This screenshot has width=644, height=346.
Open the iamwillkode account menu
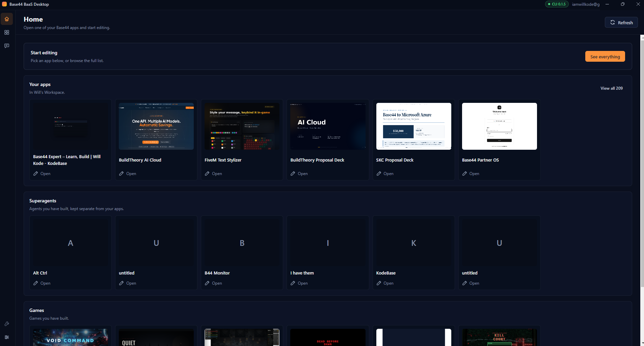coord(586,4)
